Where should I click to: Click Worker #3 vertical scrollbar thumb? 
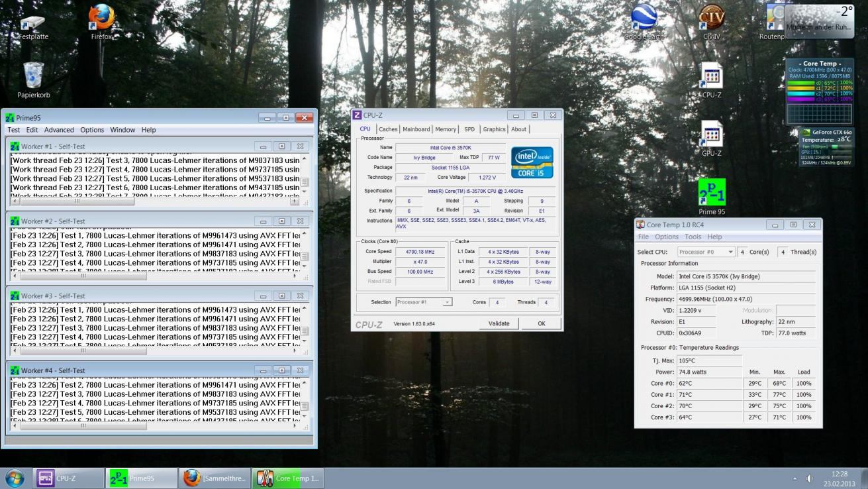tap(305, 331)
